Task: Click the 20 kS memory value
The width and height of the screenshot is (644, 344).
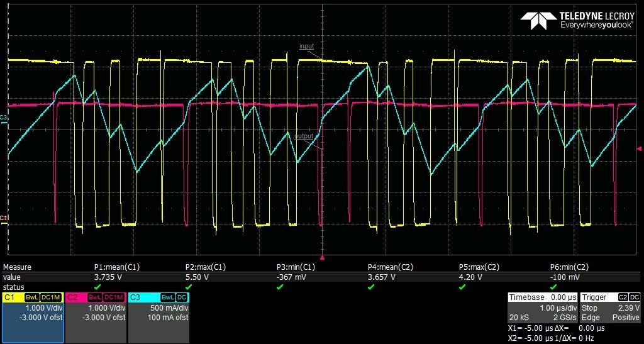Action: tap(519, 318)
